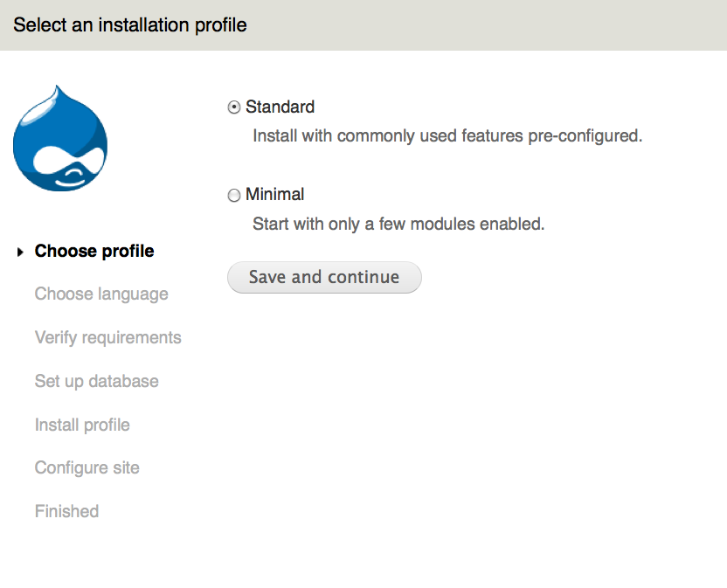The image size is (727, 588).
Task: Go to the Choose language step
Action: click(x=101, y=294)
